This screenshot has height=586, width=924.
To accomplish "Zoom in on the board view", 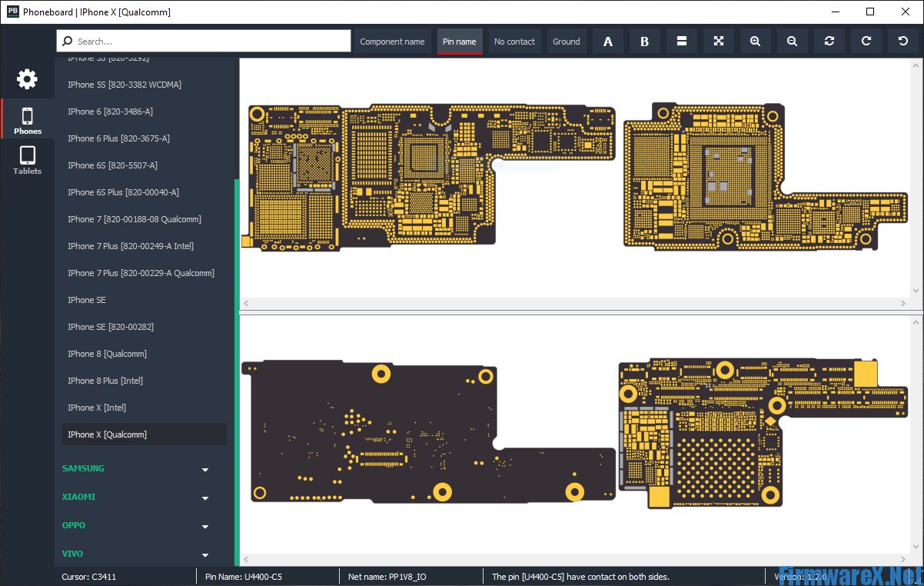I will click(x=755, y=41).
